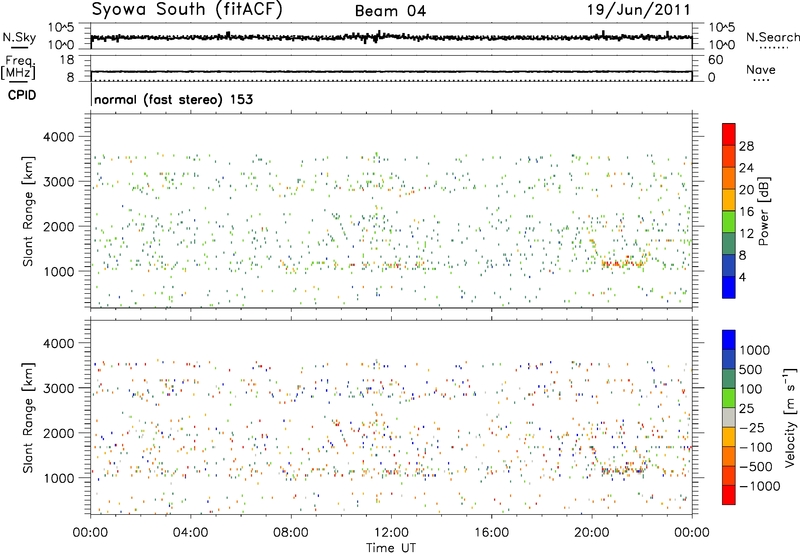
Task: Click the '16' tick on Power colorbar
Action: (746, 212)
